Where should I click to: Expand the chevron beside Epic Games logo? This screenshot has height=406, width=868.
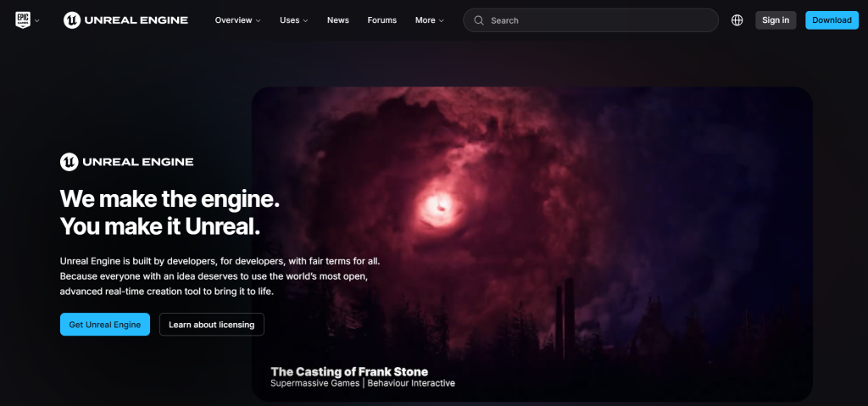coord(37,21)
